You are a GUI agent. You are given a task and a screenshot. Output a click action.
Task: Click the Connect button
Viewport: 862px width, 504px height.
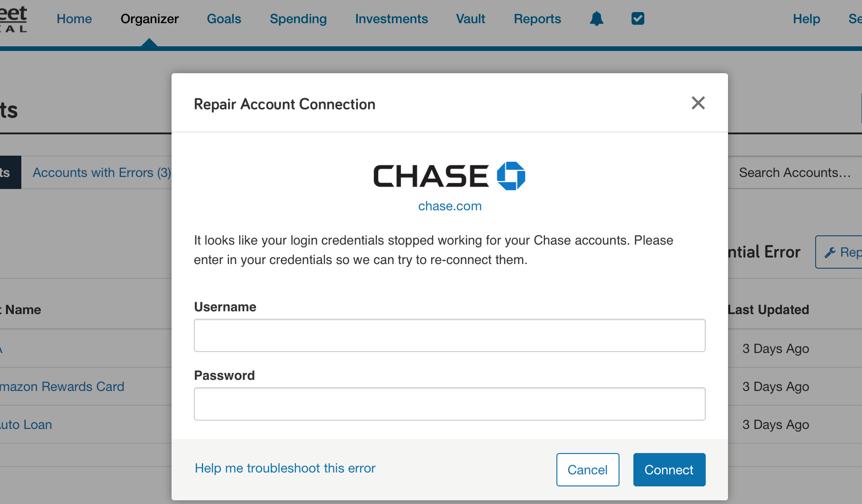click(x=669, y=470)
